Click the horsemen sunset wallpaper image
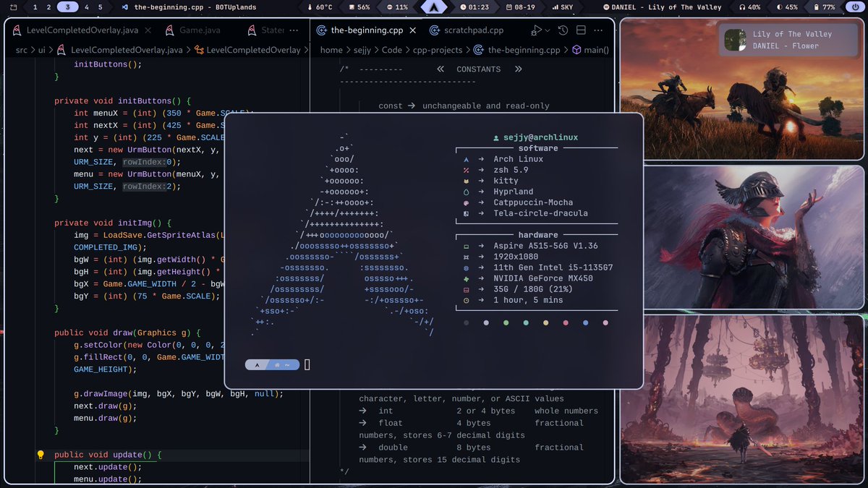This screenshot has width=868, height=488. tap(742, 89)
